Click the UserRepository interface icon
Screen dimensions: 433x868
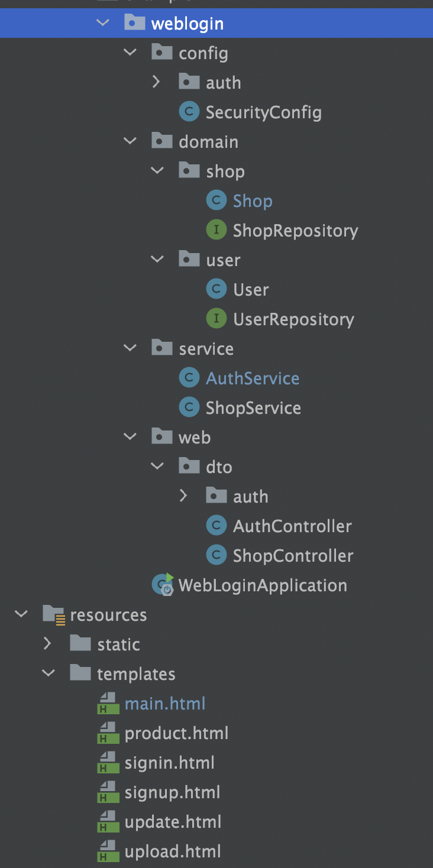[216, 319]
